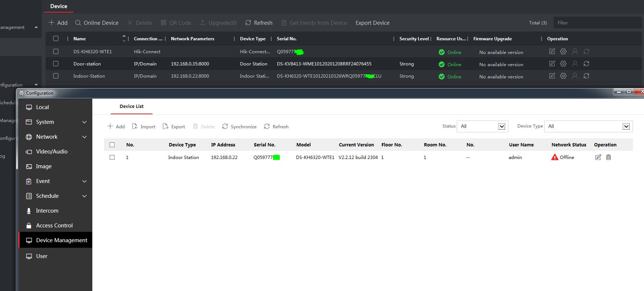
Task: Click Export in the Device List toolbar
Action: click(174, 126)
